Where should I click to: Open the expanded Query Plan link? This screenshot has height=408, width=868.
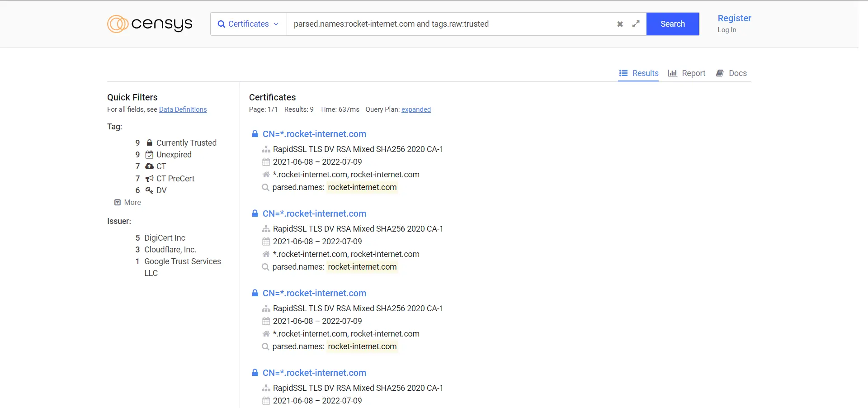pos(416,109)
